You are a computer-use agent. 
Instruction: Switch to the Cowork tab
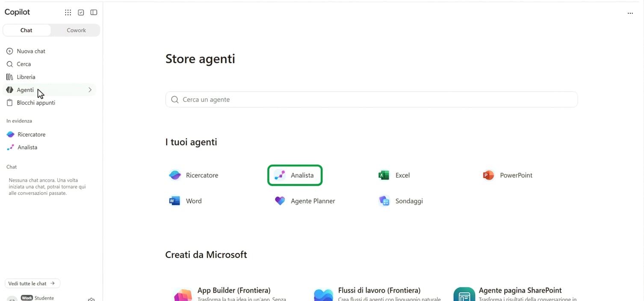pos(76,30)
